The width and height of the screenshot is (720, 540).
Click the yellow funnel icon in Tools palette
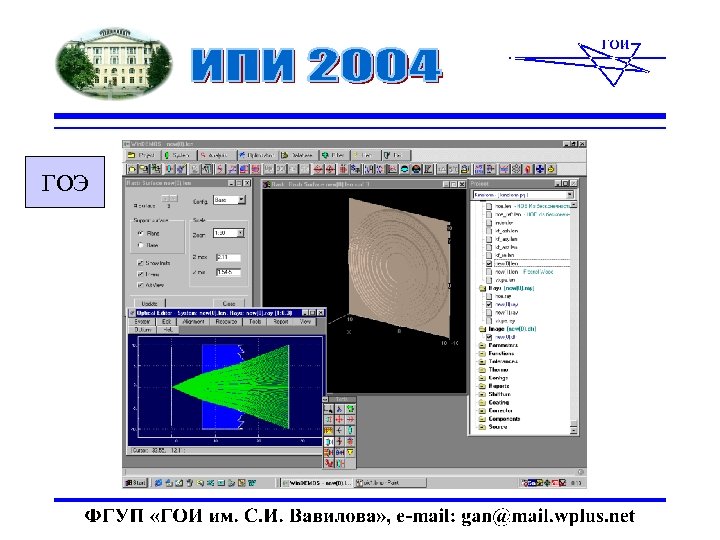coord(350,453)
